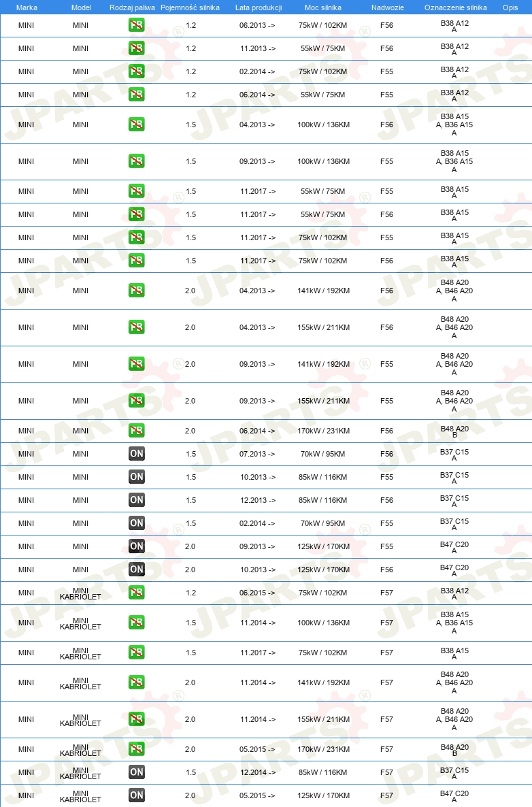Click the Lata produkcji column header
The height and width of the screenshot is (807, 532).
(x=259, y=7)
